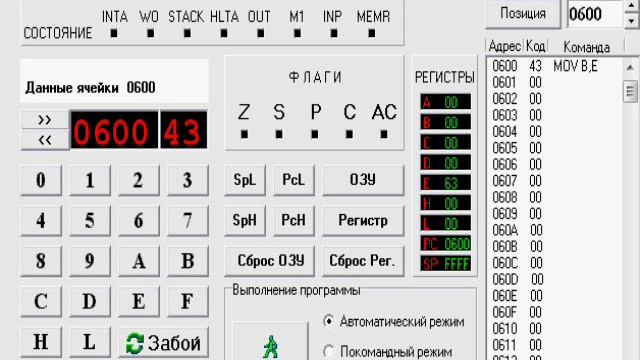Click the hex keypad digit 6
Viewport: 640px width, 360px height.
[x=138, y=220]
